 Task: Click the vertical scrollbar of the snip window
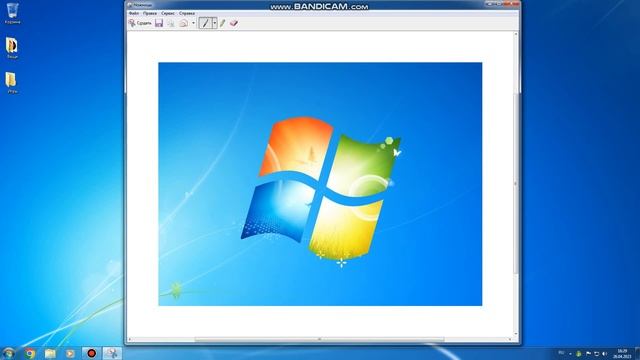tap(516, 184)
